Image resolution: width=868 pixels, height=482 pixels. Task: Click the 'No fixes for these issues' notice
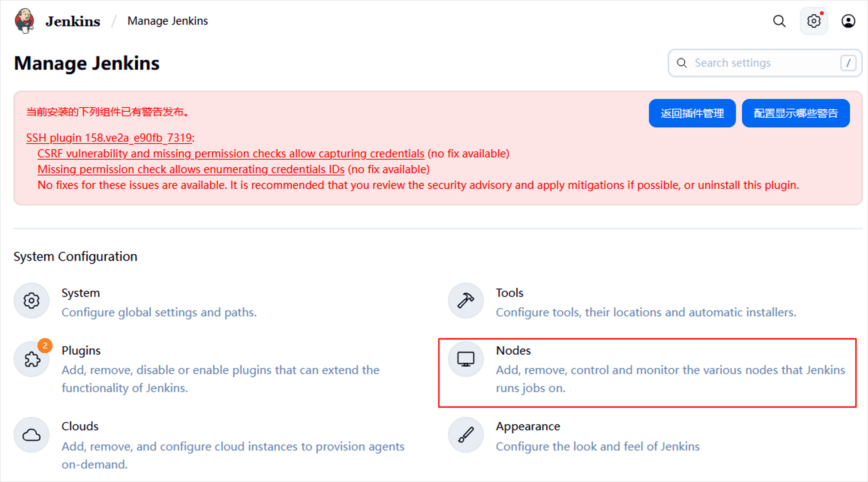pos(418,185)
